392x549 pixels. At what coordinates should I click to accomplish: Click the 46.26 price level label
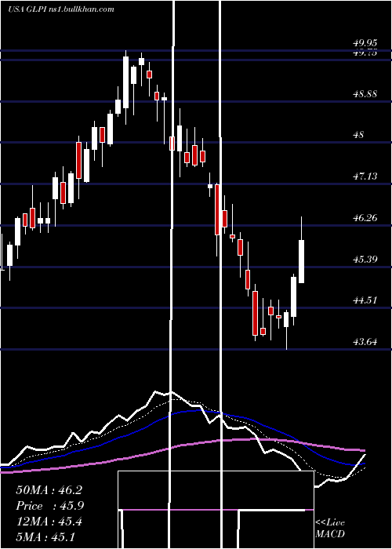[365, 218]
